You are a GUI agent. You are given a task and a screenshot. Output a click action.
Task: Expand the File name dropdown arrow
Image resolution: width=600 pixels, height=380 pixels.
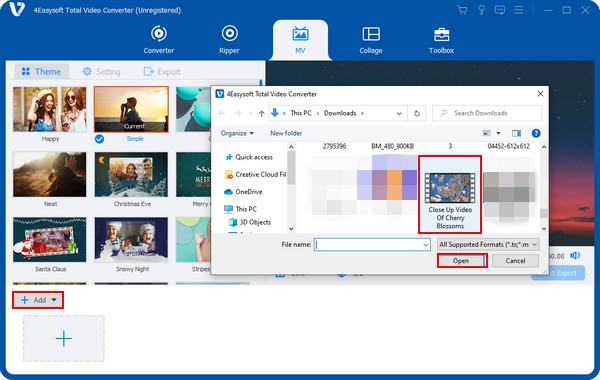click(426, 245)
